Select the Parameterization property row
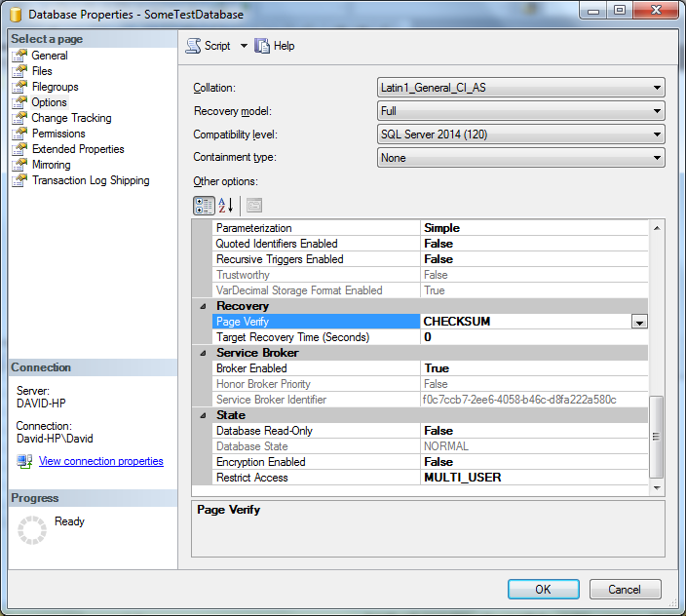 coord(431,228)
